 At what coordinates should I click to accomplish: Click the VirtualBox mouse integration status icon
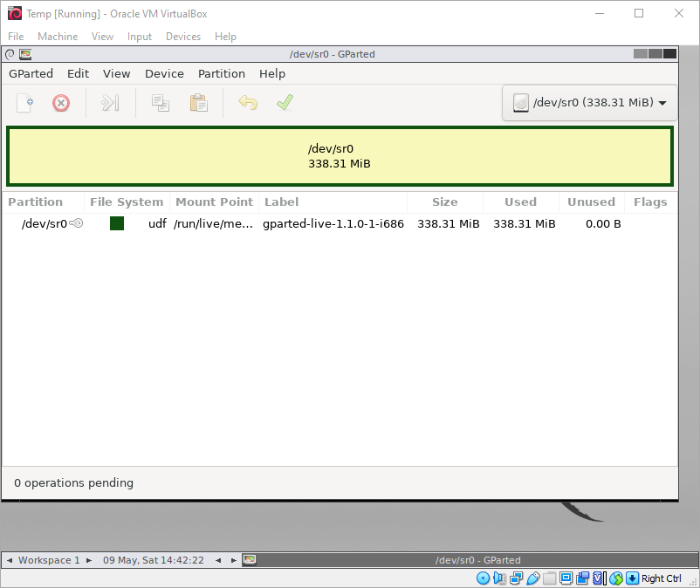pyautogui.click(x=616, y=578)
